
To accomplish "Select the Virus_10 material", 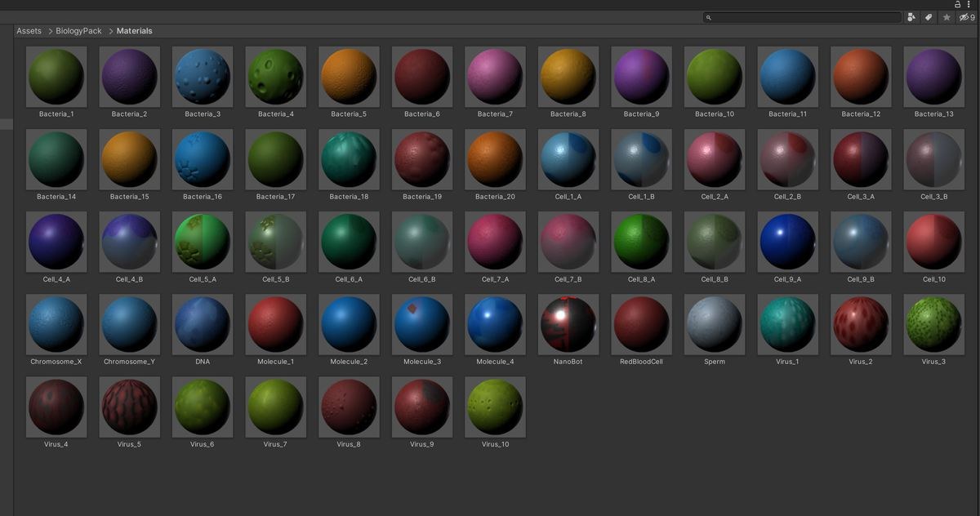I will coord(495,407).
